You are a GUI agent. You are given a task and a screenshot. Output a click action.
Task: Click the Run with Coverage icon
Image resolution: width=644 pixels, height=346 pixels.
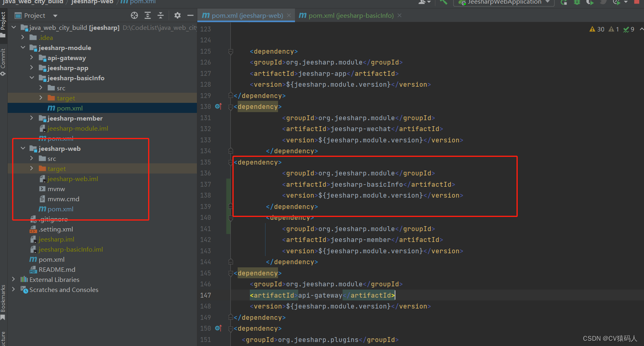(x=590, y=2)
